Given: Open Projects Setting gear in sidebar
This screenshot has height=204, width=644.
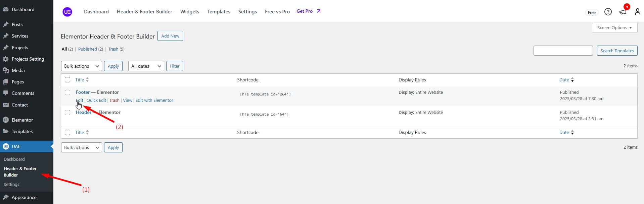Looking at the screenshot, I should 6,59.
